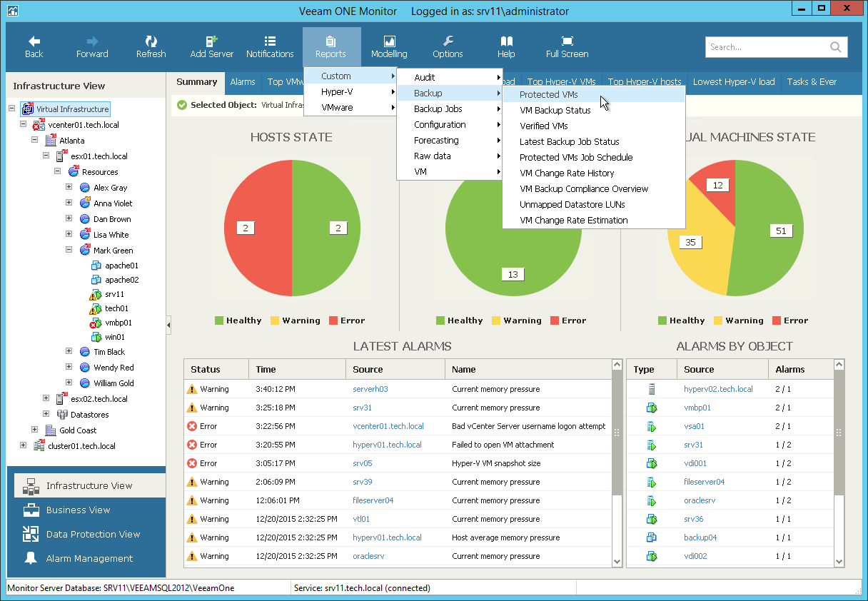Viewport: 868px width, 601px height.
Task: Switch to Full Screen mode
Action: [567, 47]
